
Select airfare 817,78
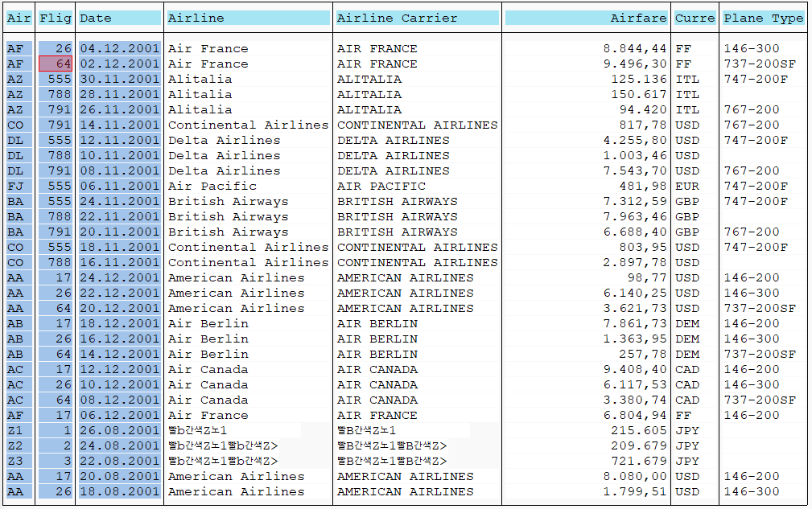click(643, 125)
